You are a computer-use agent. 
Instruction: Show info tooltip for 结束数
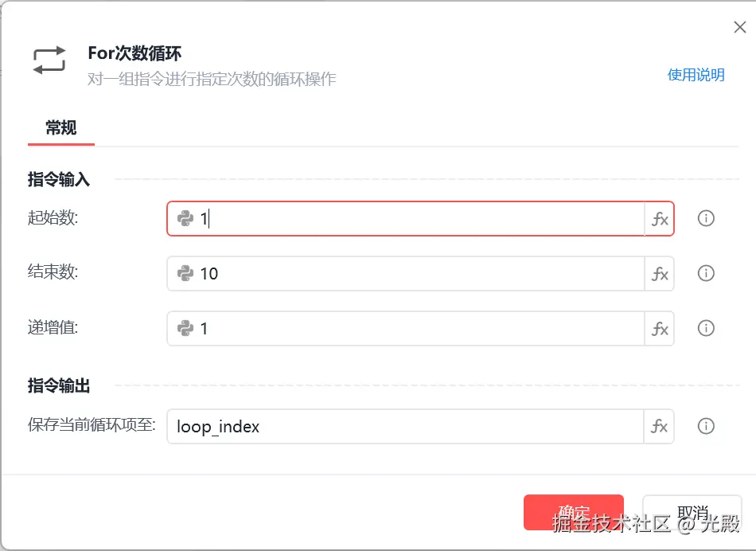coord(705,273)
